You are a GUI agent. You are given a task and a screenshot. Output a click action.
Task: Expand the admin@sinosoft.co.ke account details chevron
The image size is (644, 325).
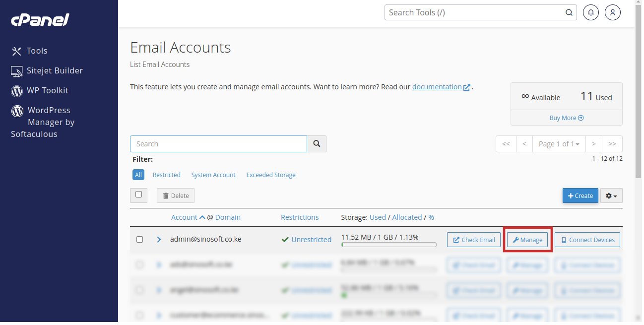click(x=159, y=239)
